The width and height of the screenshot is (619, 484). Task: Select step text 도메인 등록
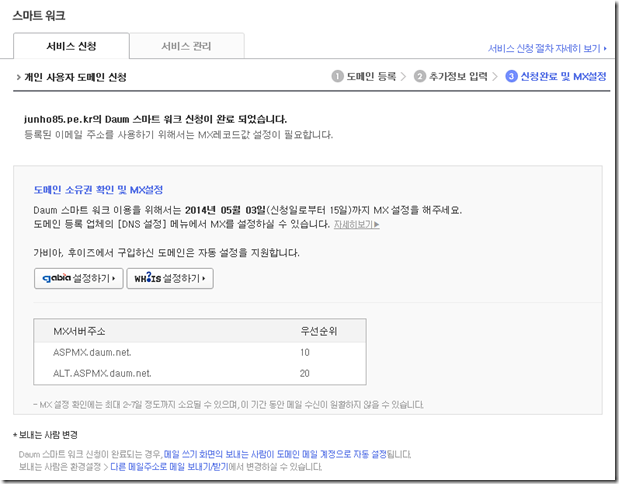371,76
